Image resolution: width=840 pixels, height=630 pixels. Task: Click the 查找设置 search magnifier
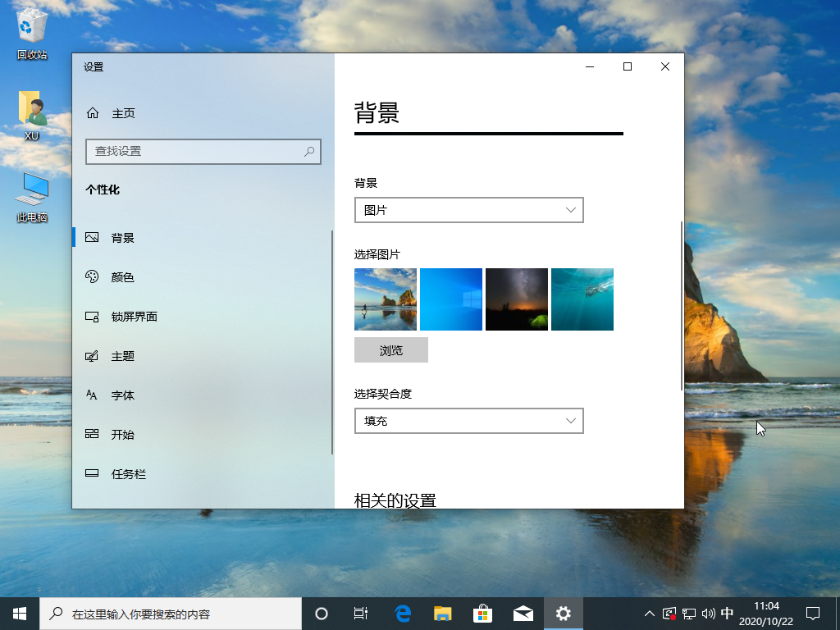(308, 152)
